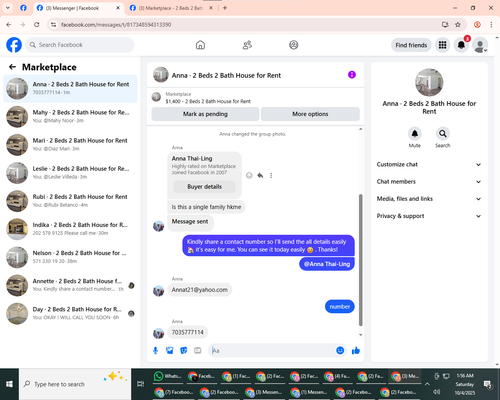Expand Chat members section
Viewport: 500px width, 400px height.
point(429,182)
